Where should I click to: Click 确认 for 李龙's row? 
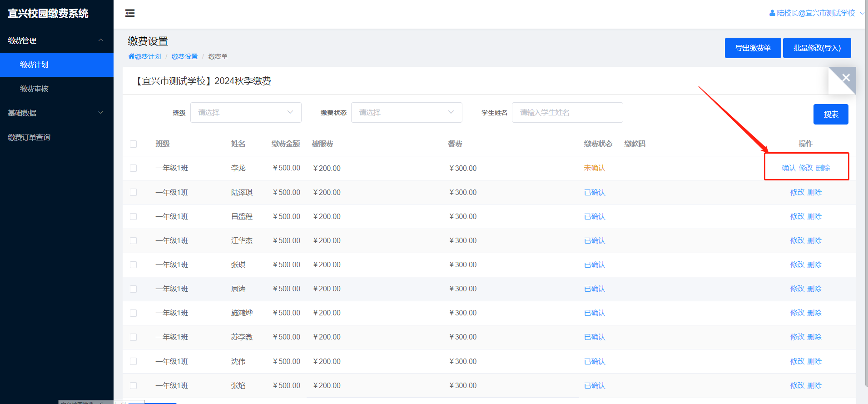pos(789,168)
